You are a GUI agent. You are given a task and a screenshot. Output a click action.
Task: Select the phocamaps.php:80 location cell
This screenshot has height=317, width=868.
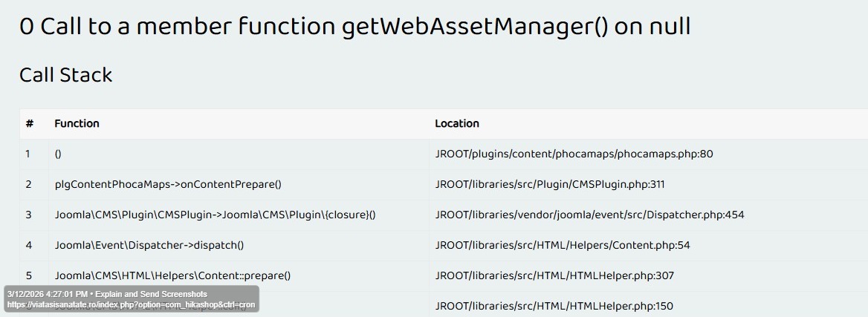[574, 154]
